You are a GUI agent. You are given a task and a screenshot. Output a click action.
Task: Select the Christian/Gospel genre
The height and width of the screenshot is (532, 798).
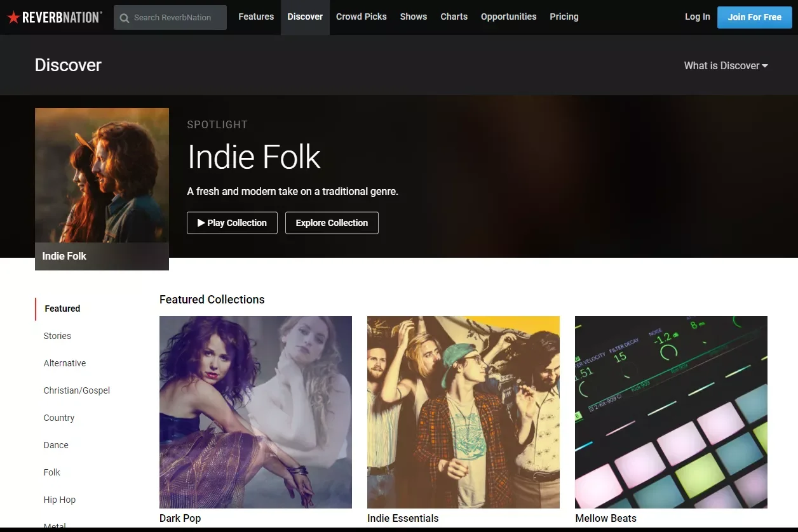[77, 390]
